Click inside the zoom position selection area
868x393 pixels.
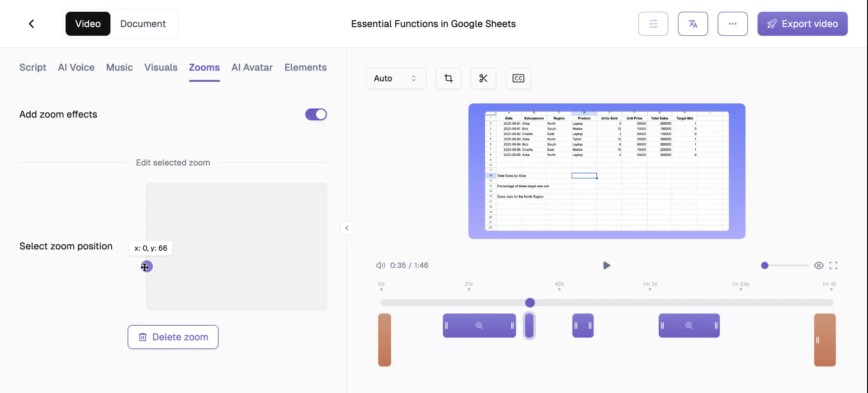click(x=236, y=246)
